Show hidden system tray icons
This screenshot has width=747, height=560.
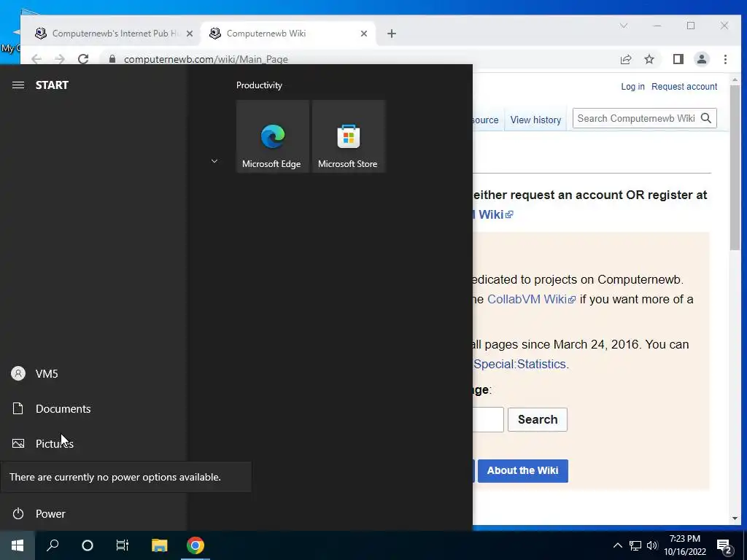click(x=617, y=545)
